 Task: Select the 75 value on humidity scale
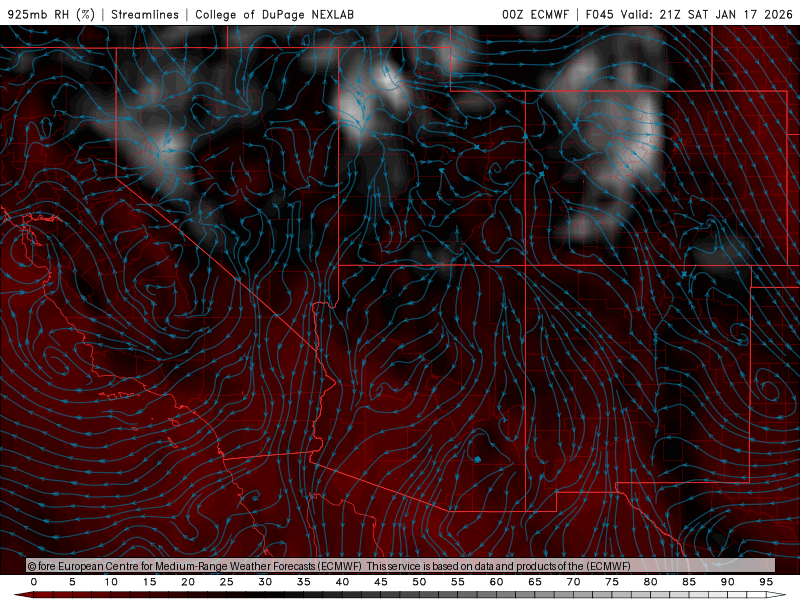click(x=612, y=582)
